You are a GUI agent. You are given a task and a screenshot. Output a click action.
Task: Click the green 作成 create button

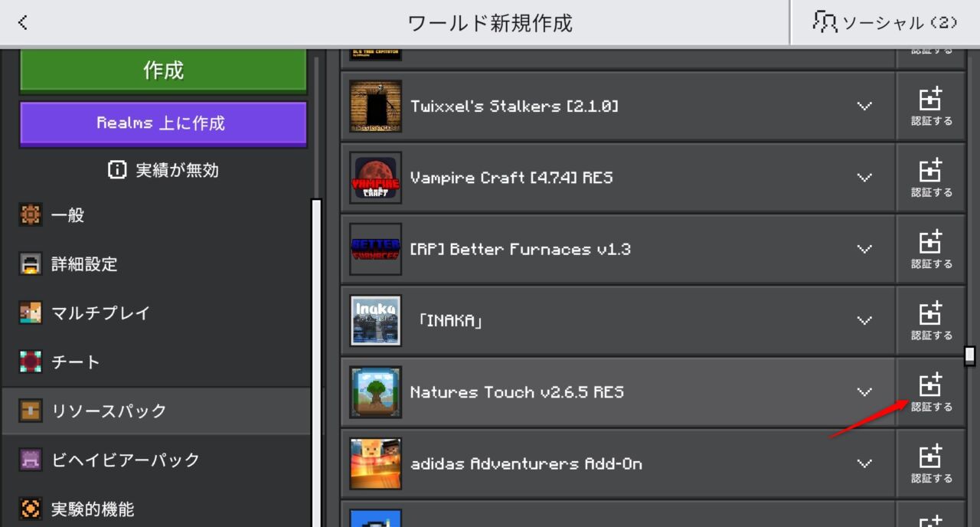[163, 70]
